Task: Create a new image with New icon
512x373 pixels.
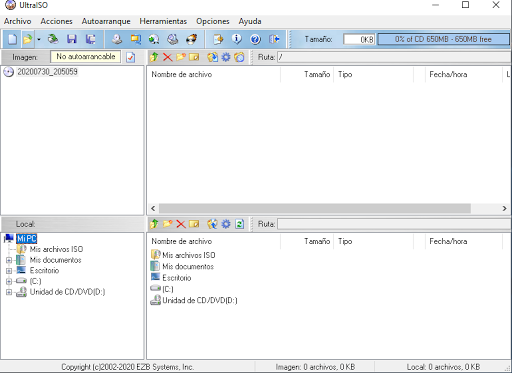Action: pyautogui.click(x=13, y=39)
